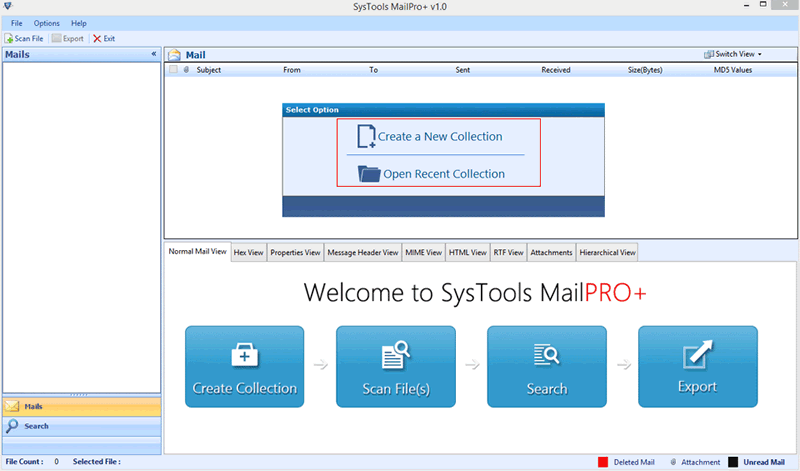Click the Attachment legend icon in status bar
Viewport: 800px width, 471px height.
tap(673, 462)
